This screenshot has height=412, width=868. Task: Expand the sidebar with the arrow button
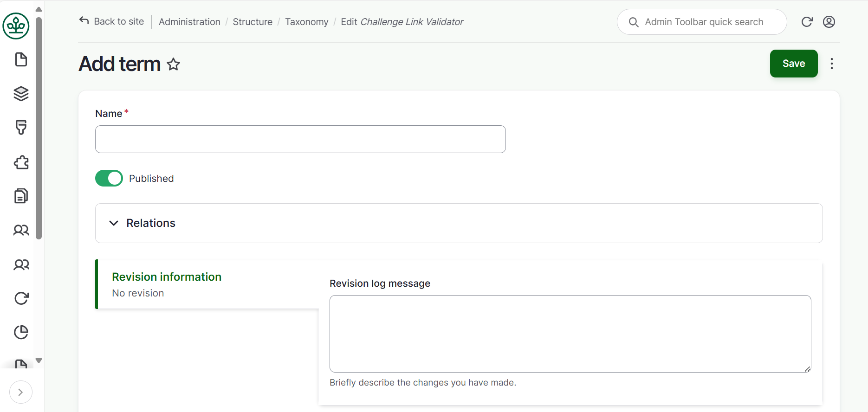tap(20, 392)
